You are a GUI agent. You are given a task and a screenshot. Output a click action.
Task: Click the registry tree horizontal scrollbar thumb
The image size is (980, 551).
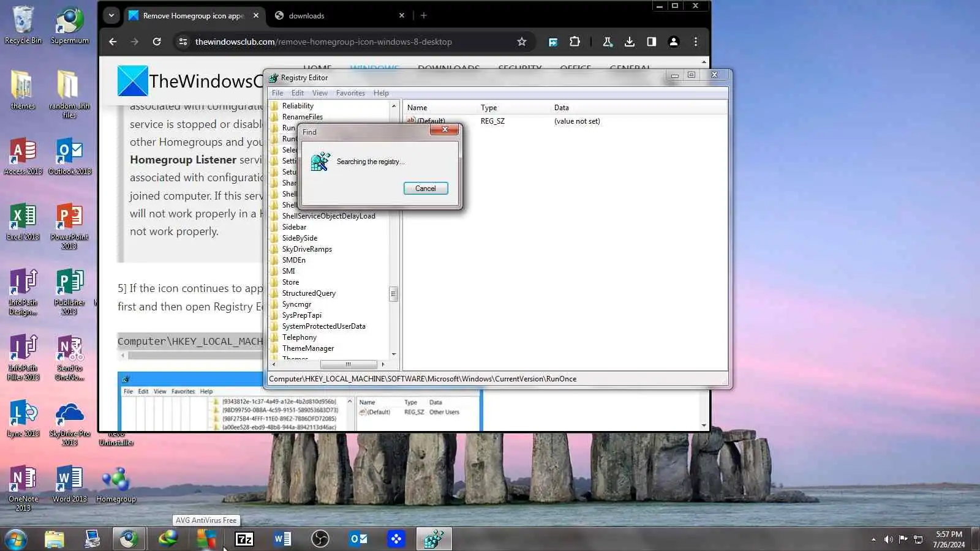click(x=349, y=364)
